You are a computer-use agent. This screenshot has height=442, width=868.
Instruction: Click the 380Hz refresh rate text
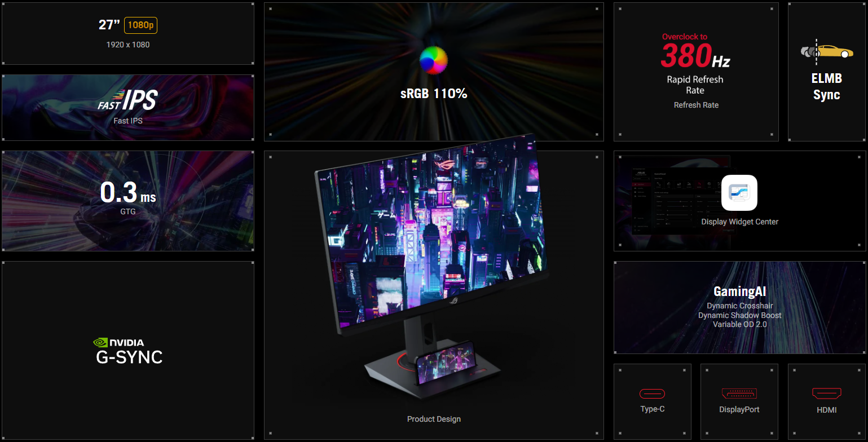pos(695,56)
